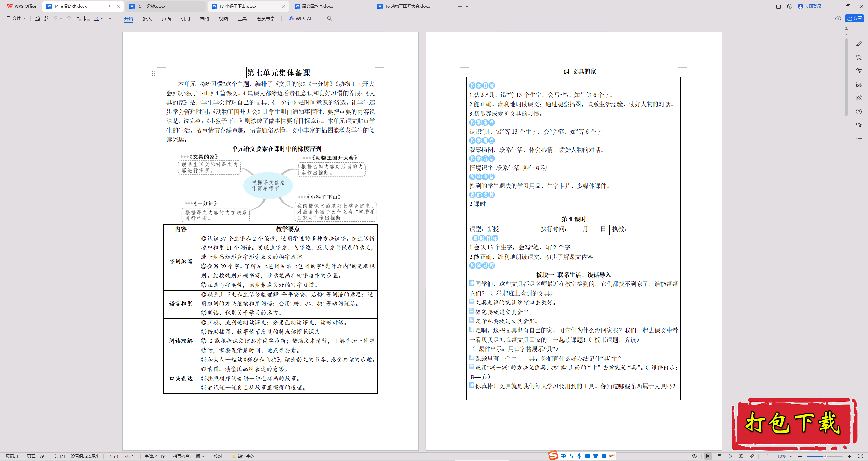Redo the last action

click(x=69, y=18)
